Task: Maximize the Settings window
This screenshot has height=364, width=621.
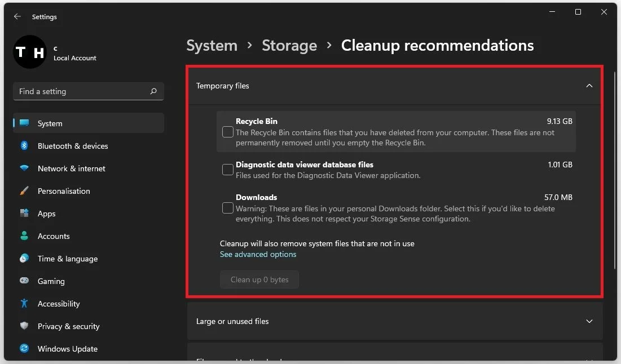Action: (578, 12)
